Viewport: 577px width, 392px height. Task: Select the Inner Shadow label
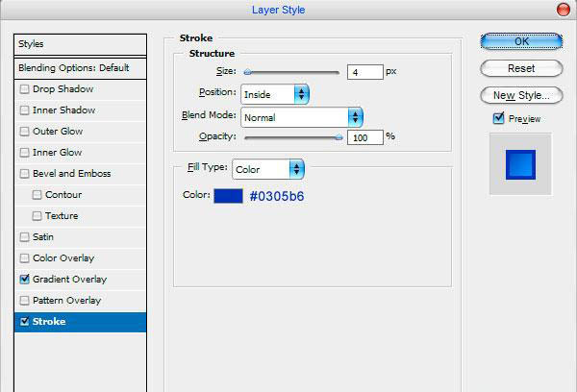(64, 110)
